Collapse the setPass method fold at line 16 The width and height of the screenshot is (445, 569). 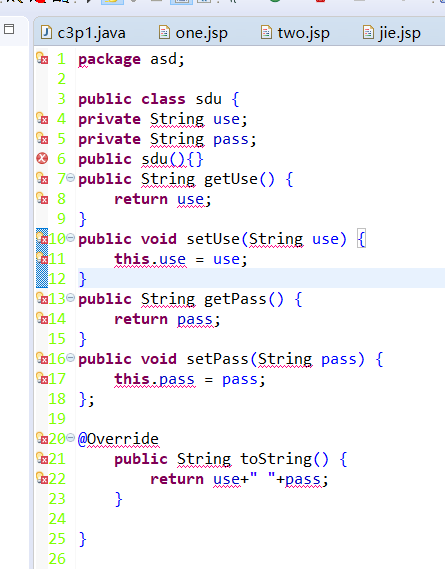pos(70,358)
